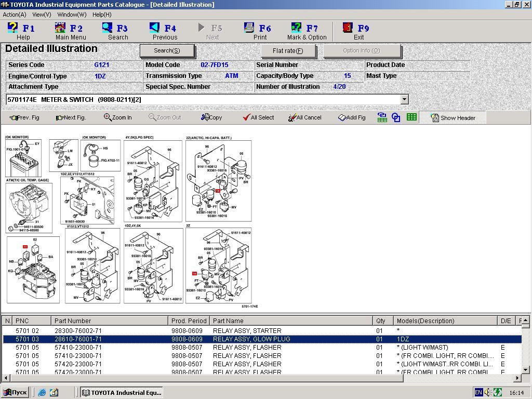The width and height of the screenshot is (532, 399).
Task: Click the Add Fig tool
Action: pyautogui.click(x=352, y=117)
